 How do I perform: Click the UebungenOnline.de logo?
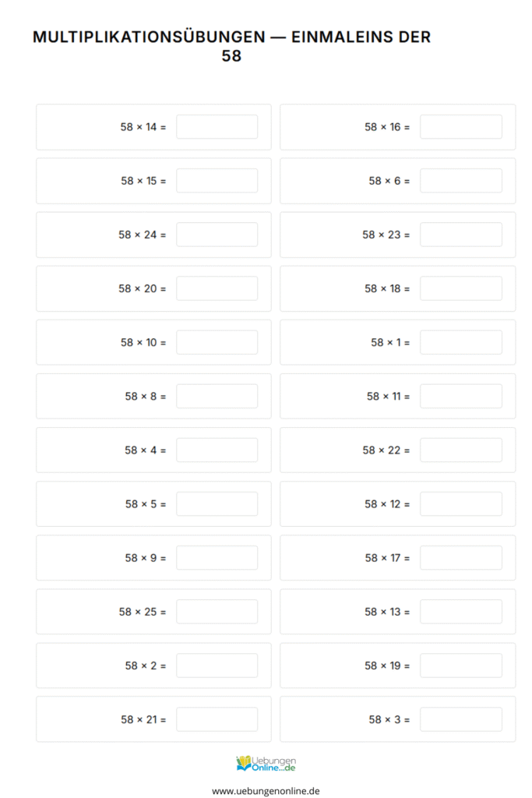tap(266, 764)
